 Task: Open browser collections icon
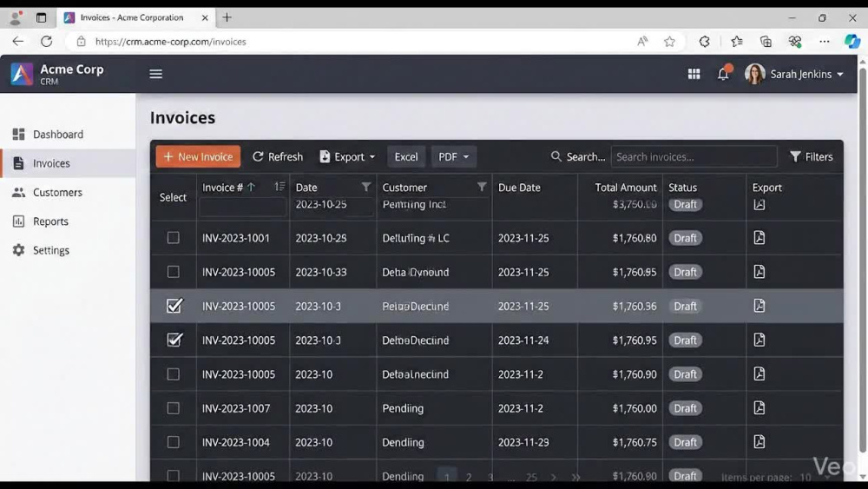766,42
